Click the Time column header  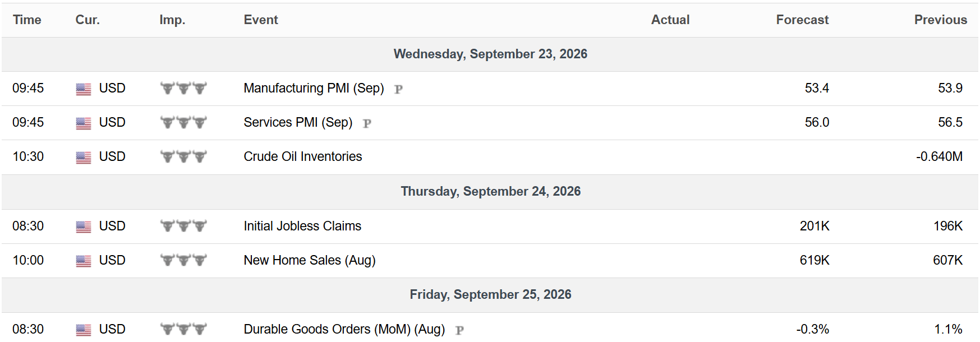pos(27,20)
